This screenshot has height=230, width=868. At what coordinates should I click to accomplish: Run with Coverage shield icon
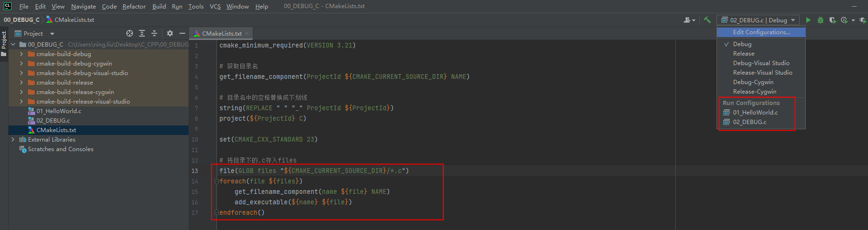point(832,20)
